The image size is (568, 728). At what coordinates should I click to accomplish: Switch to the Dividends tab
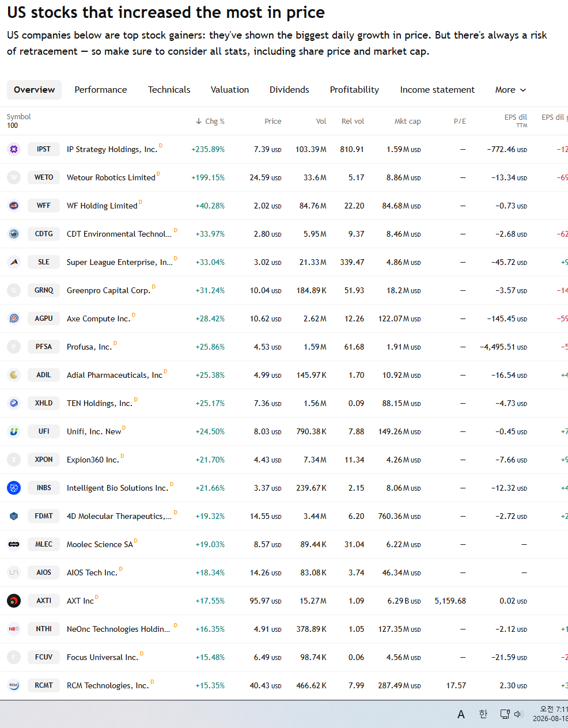pyautogui.click(x=289, y=90)
